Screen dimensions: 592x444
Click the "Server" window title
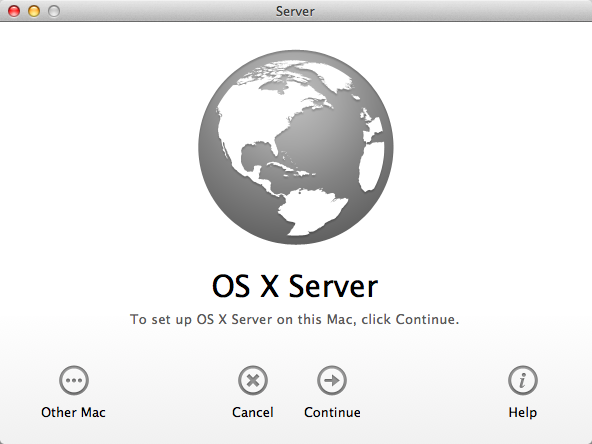(295, 11)
